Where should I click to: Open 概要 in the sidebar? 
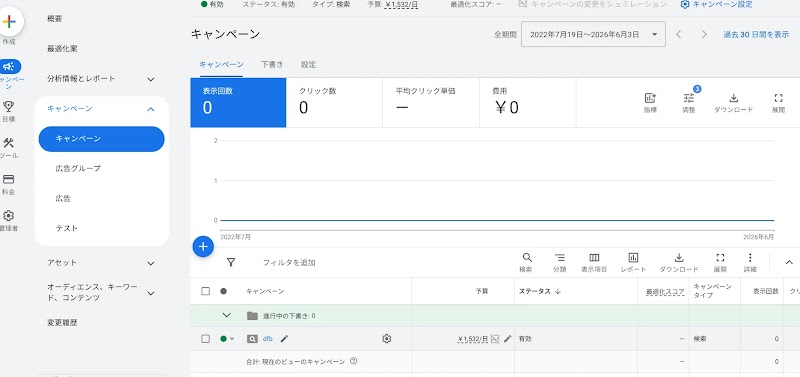tap(55, 19)
